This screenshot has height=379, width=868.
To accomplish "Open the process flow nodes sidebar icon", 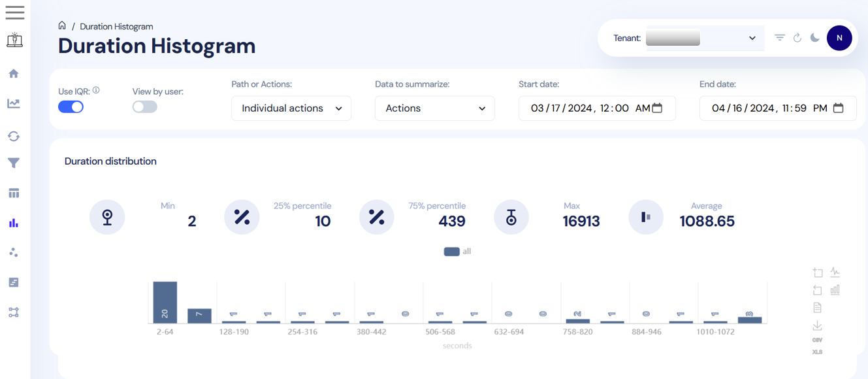I will (14, 312).
